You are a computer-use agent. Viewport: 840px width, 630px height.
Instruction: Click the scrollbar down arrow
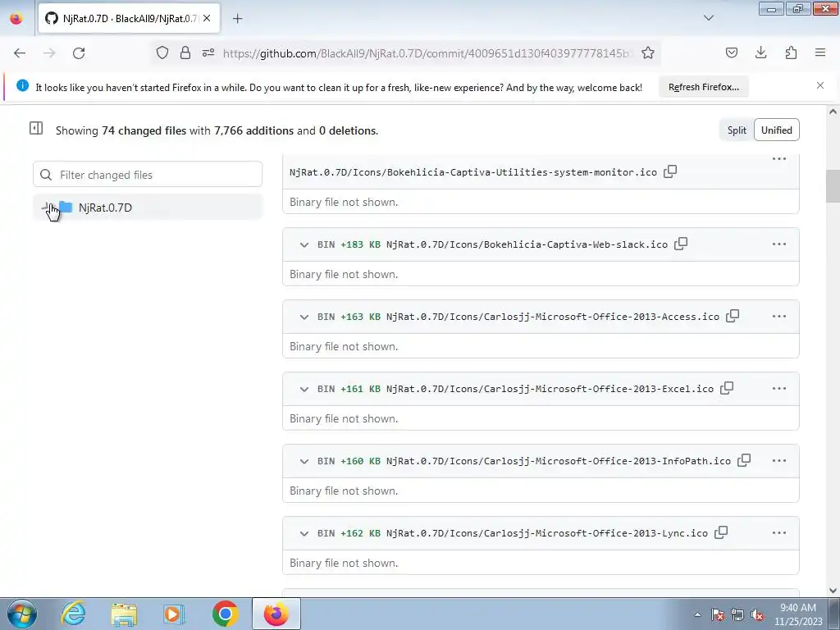coord(833,591)
